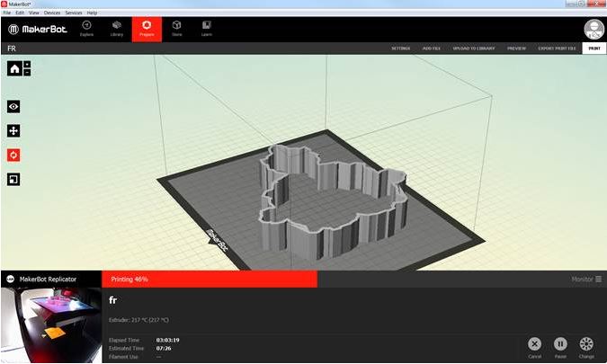Click estimated time value 07:26
Image resolution: width=607 pixels, height=364 pixels.
point(164,348)
